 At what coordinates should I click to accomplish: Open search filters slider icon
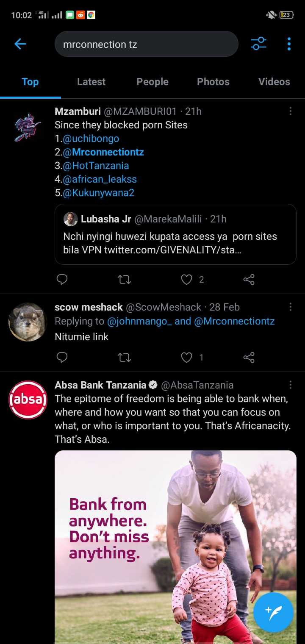[x=258, y=44]
